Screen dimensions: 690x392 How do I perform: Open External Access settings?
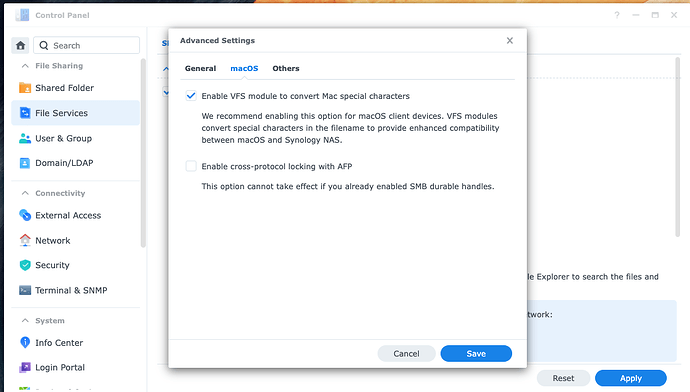pos(75,215)
